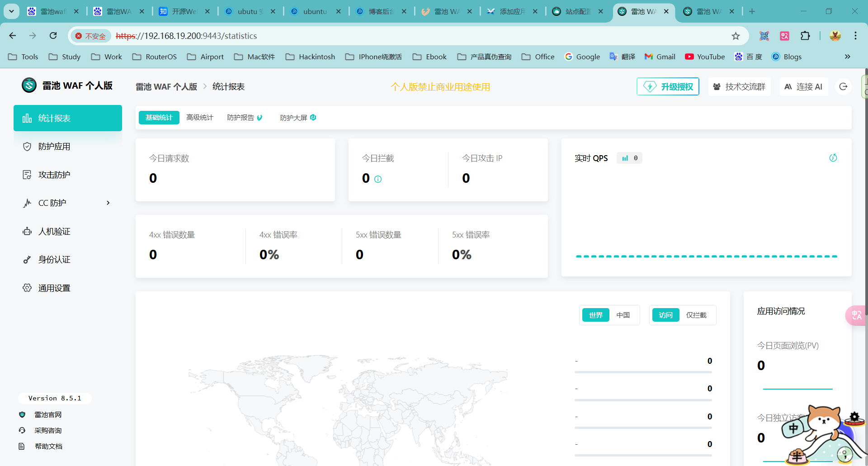Click the 雷池 WAF 个人版 breadcrumb
868x466 pixels.
click(x=166, y=86)
